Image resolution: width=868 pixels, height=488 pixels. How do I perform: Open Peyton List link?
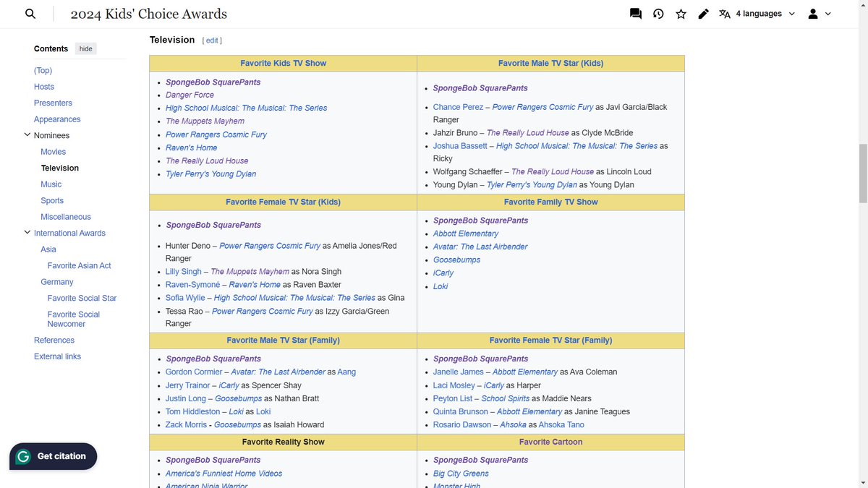coord(453,398)
